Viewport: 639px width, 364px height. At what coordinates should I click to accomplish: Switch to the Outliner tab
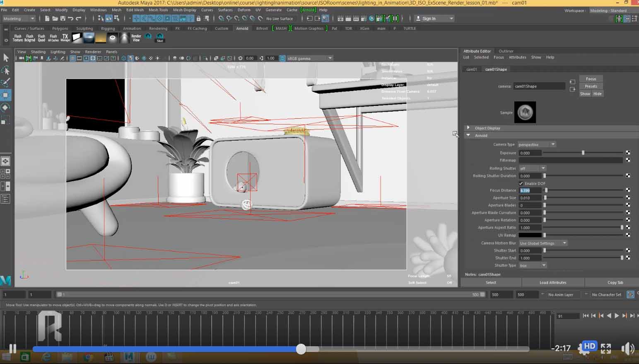click(506, 51)
